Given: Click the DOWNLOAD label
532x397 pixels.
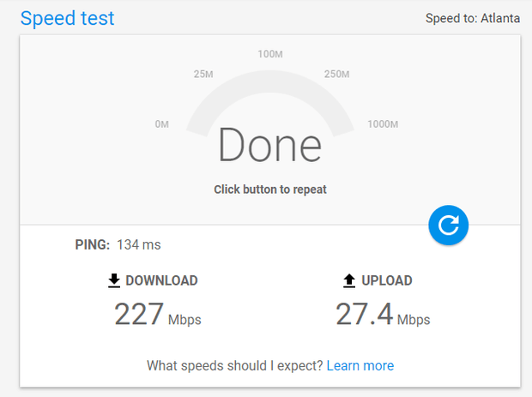Looking at the screenshot, I should pyautogui.click(x=161, y=280).
